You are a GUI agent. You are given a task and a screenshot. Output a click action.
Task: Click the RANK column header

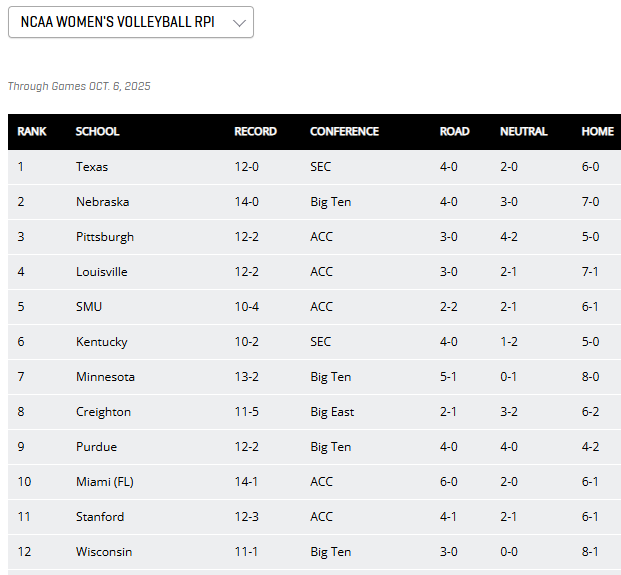[32, 131]
